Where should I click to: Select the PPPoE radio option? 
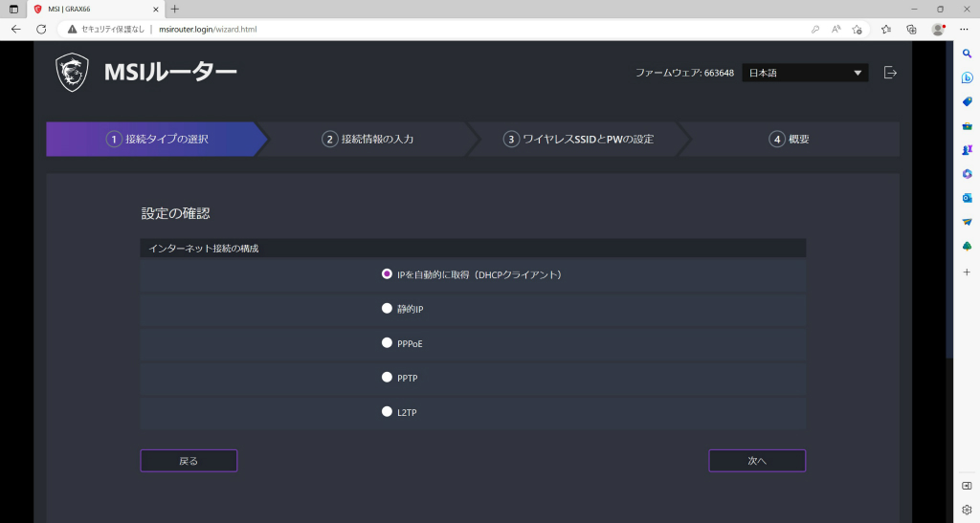pyautogui.click(x=387, y=342)
